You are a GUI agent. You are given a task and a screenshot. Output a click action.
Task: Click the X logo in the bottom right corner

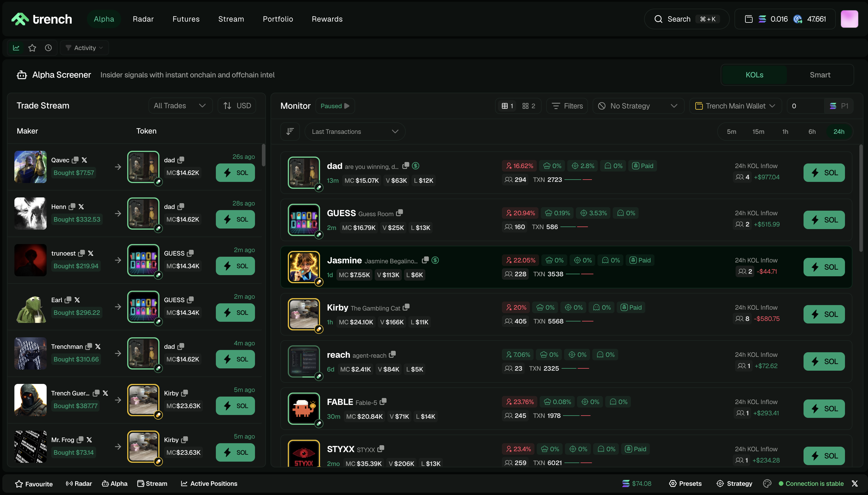[x=855, y=483]
